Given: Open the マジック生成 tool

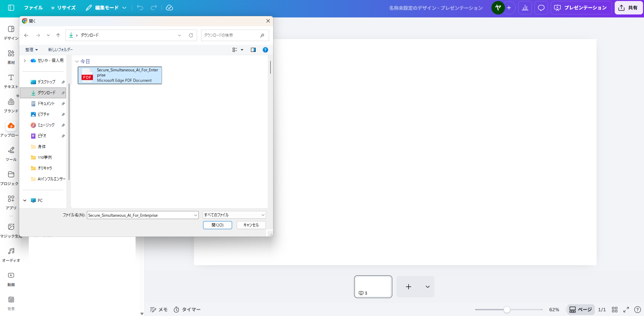Looking at the screenshot, I should tap(11, 230).
